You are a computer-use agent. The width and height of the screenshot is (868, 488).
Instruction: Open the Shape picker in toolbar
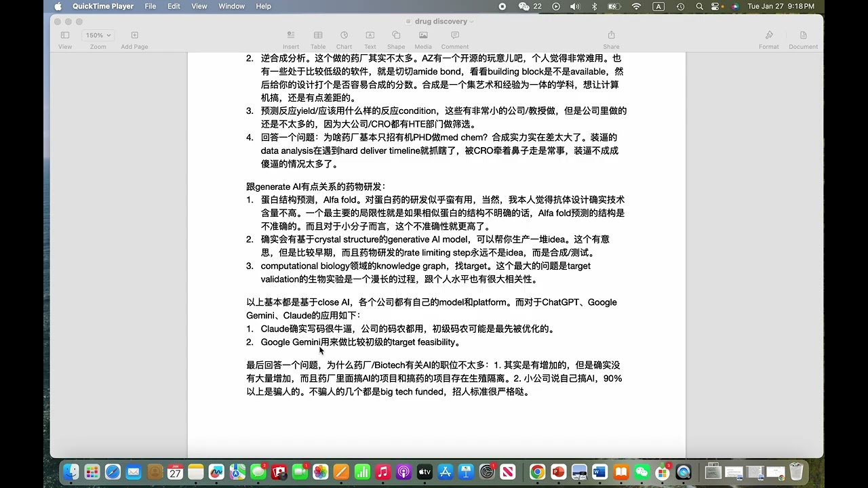[x=396, y=40]
